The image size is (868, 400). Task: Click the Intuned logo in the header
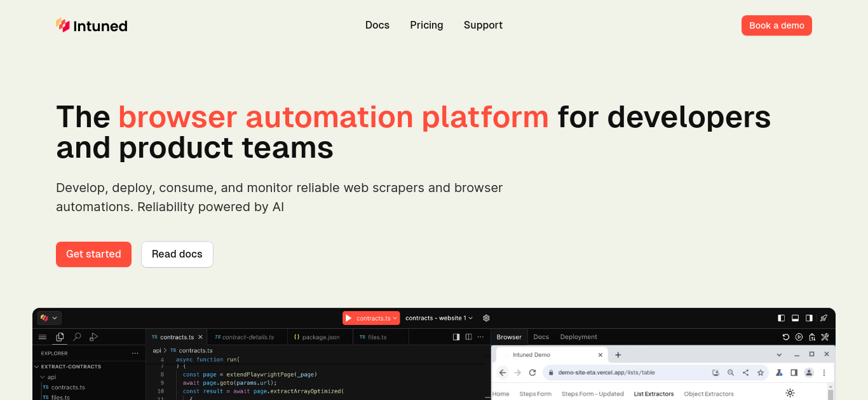(x=92, y=25)
